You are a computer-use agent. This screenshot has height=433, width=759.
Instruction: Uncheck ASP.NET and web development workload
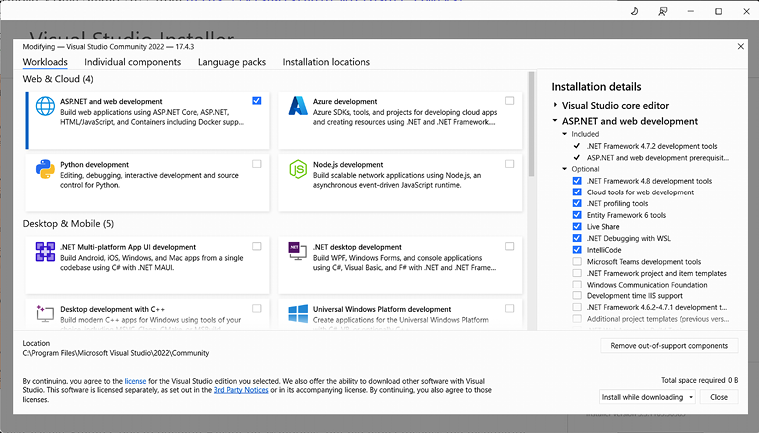click(257, 101)
